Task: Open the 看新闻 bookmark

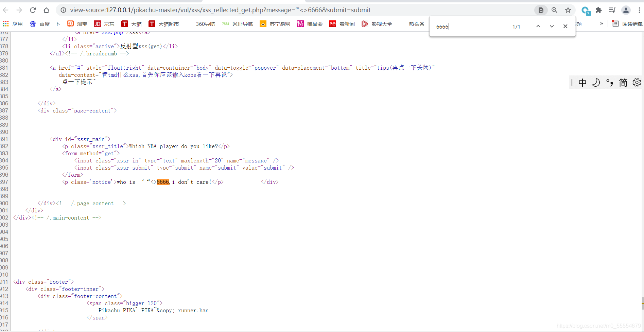Action: pyautogui.click(x=342, y=24)
